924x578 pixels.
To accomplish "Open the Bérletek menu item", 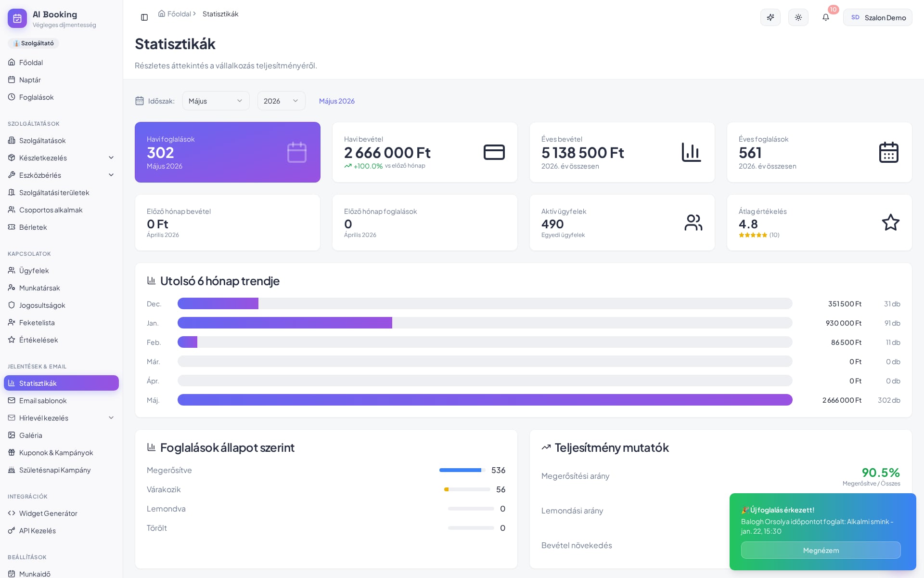I will point(61,227).
